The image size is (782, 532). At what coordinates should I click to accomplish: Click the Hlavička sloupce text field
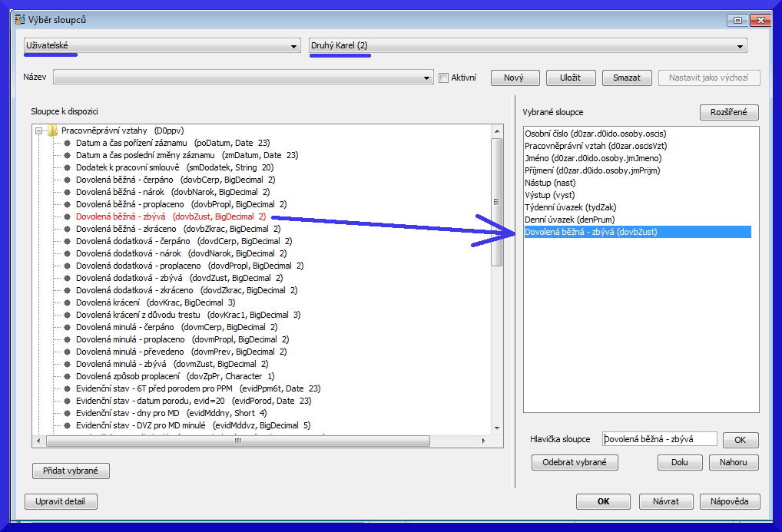pos(659,439)
